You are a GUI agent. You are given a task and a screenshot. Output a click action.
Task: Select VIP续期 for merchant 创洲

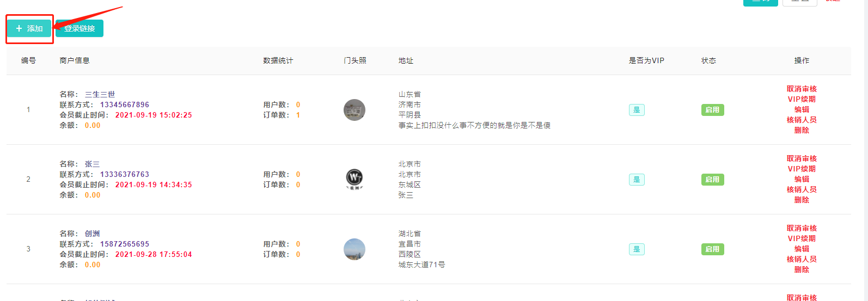[x=802, y=238]
